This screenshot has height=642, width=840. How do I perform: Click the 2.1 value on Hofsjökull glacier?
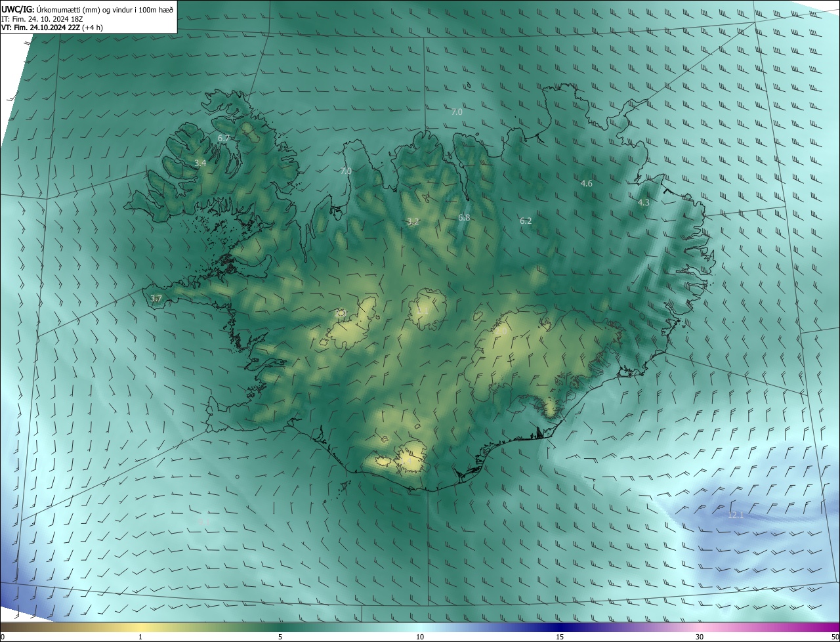[423, 310]
